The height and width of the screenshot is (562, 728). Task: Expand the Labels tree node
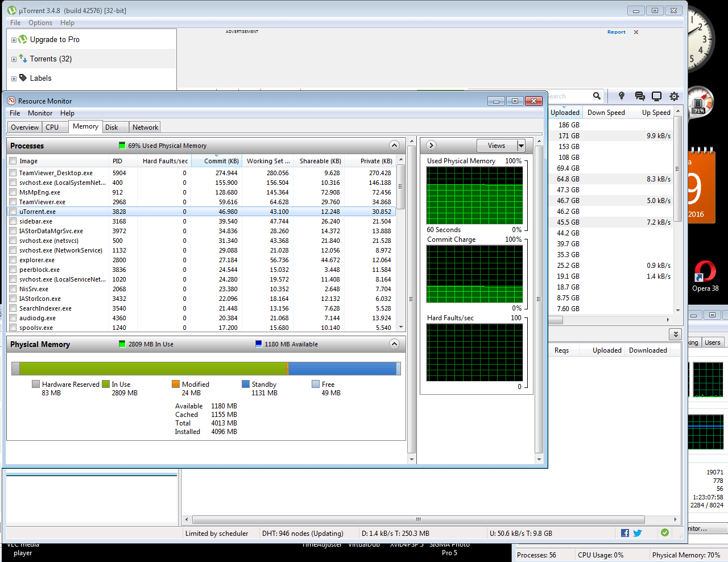(14, 78)
